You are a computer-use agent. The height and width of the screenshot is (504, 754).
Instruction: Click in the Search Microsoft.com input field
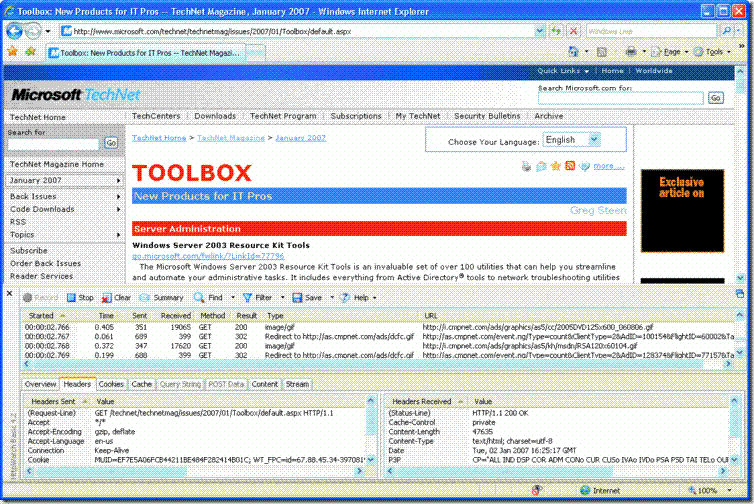coord(620,98)
